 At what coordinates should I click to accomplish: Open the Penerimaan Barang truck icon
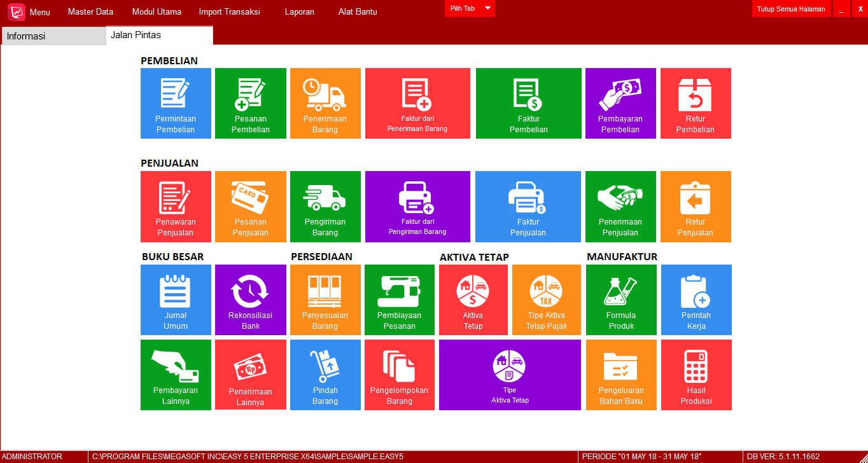[325, 95]
